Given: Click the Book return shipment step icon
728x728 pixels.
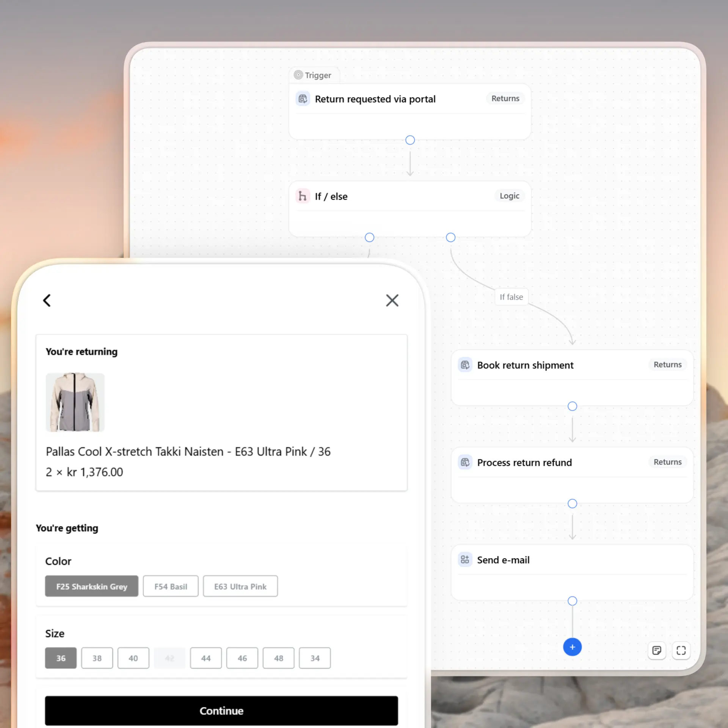Looking at the screenshot, I should tap(465, 365).
